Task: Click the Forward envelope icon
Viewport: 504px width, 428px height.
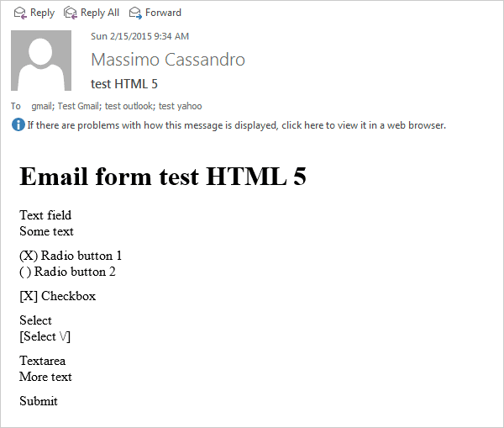Action: pos(135,13)
